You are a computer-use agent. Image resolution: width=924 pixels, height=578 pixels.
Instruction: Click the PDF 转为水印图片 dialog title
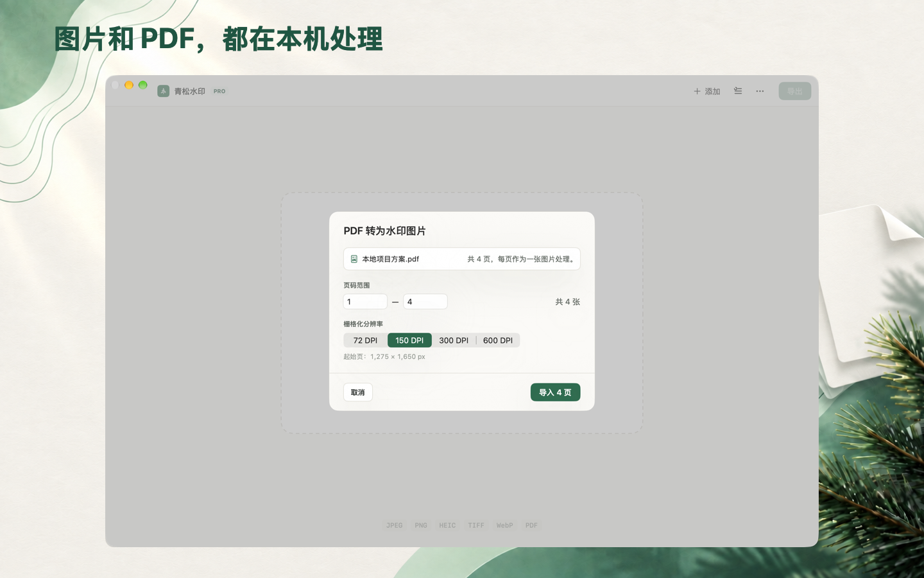point(384,231)
